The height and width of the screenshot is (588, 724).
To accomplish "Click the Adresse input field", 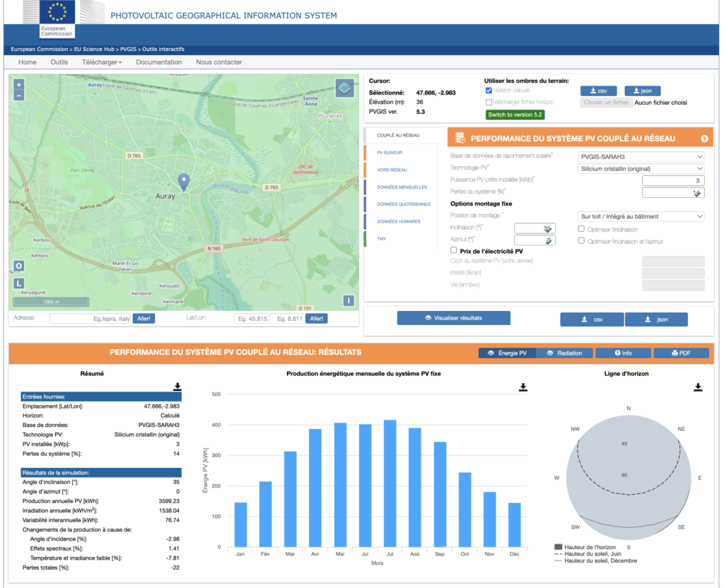I will pyautogui.click(x=90, y=319).
